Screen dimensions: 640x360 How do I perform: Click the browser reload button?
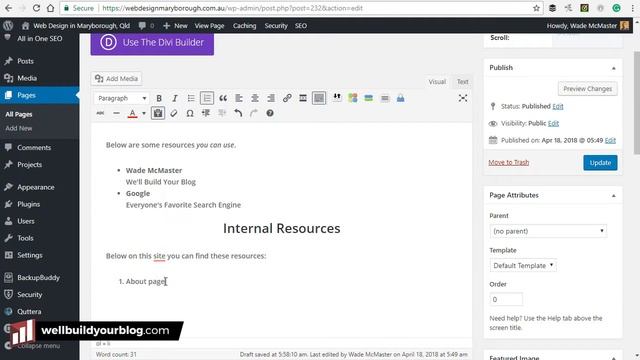[x=36, y=8]
